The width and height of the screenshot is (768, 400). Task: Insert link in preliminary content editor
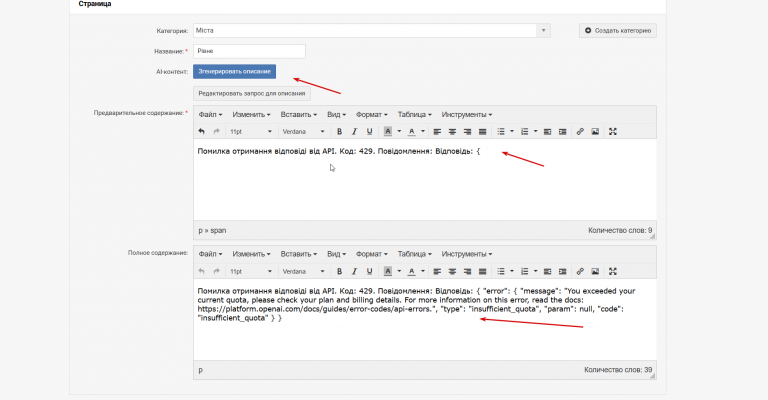[x=580, y=132]
